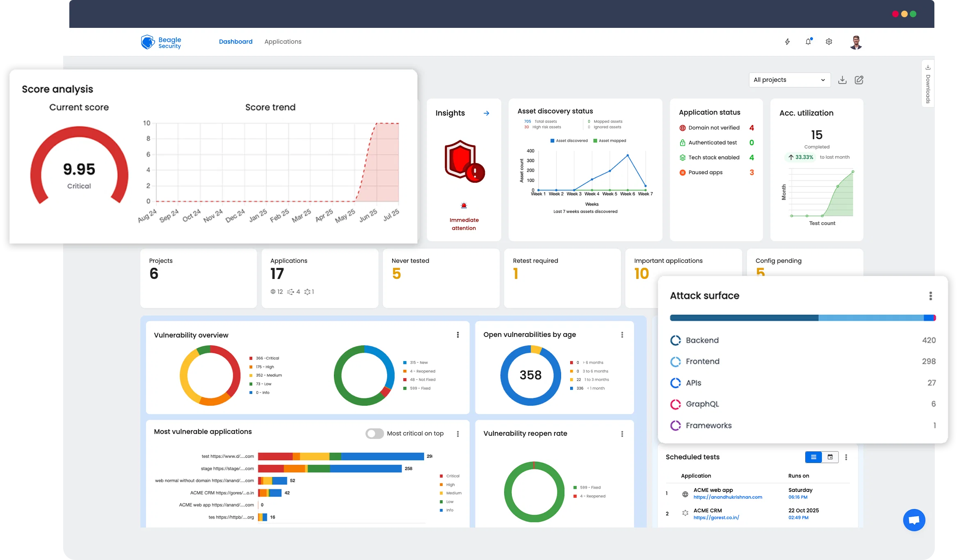Open the gorest.co.in link
Screen dimensions: 959x560
tap(716, 518)
